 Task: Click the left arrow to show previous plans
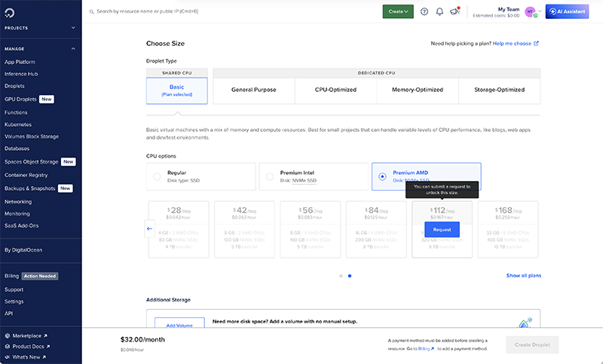149,228
